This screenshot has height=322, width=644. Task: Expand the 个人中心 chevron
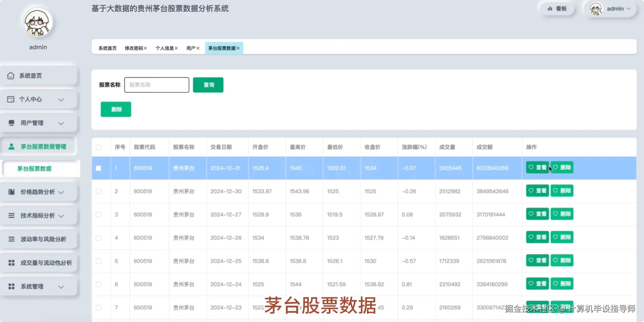(x=61, y=100)
